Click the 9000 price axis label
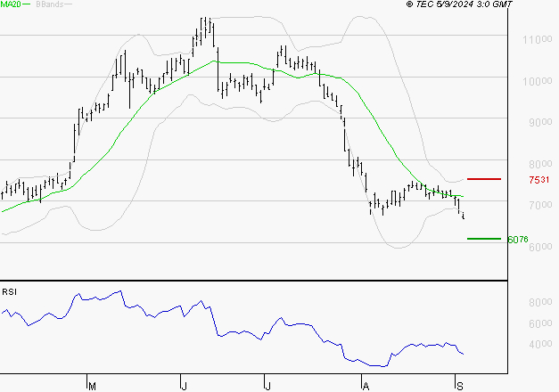559x392 pixels. coord(540,122)
